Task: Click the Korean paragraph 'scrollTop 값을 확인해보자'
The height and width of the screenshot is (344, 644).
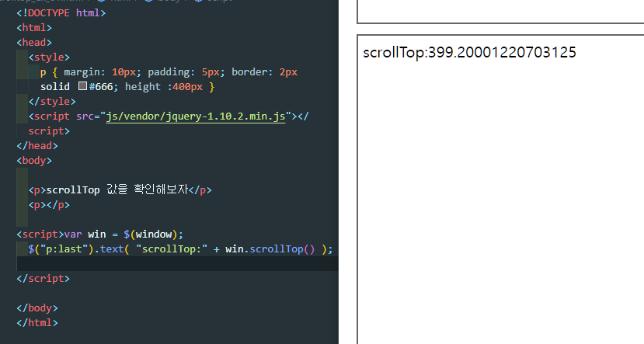Action: 117,189
